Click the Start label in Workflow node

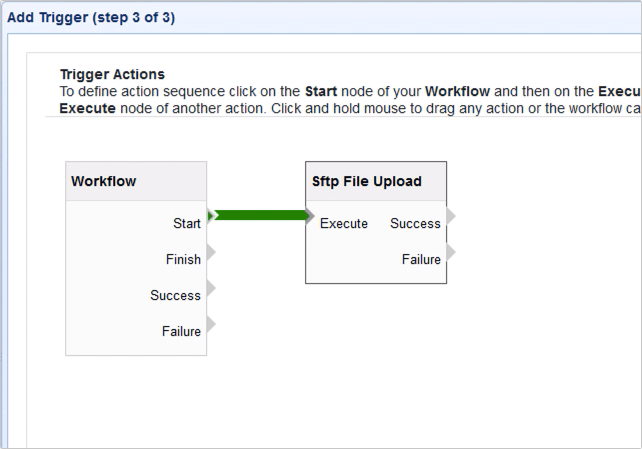pyautogui.click(x=187, y=224)
